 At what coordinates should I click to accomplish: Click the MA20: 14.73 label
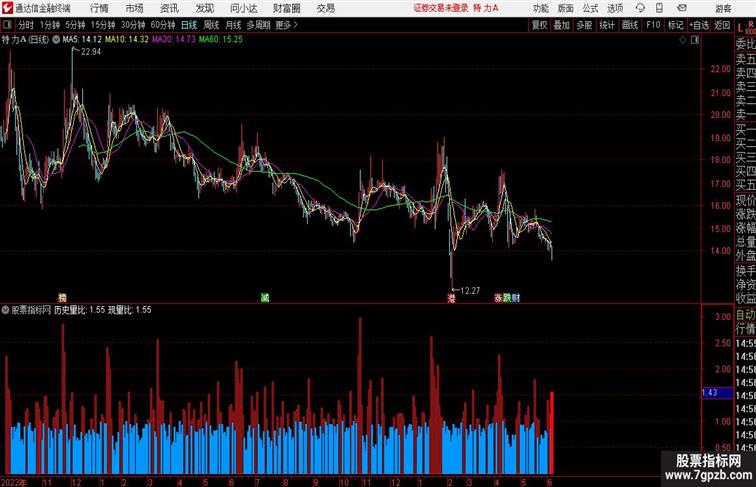pos(174,40)
